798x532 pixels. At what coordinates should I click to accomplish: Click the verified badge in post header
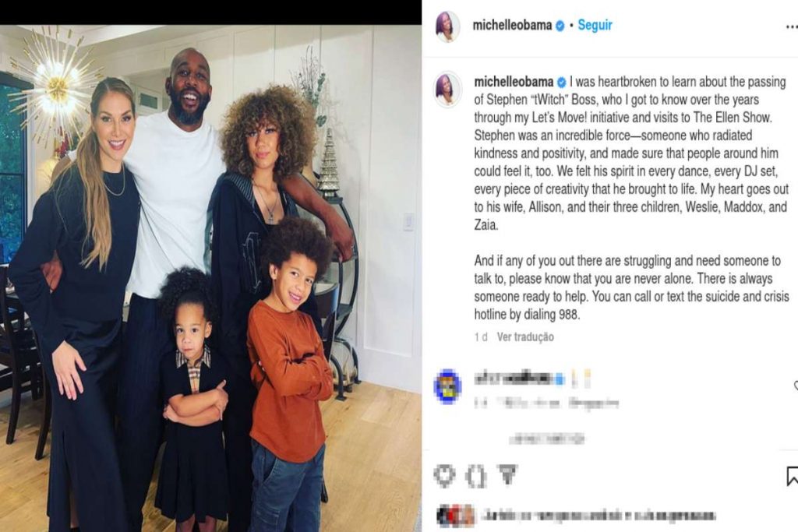(x=560, y=26)
